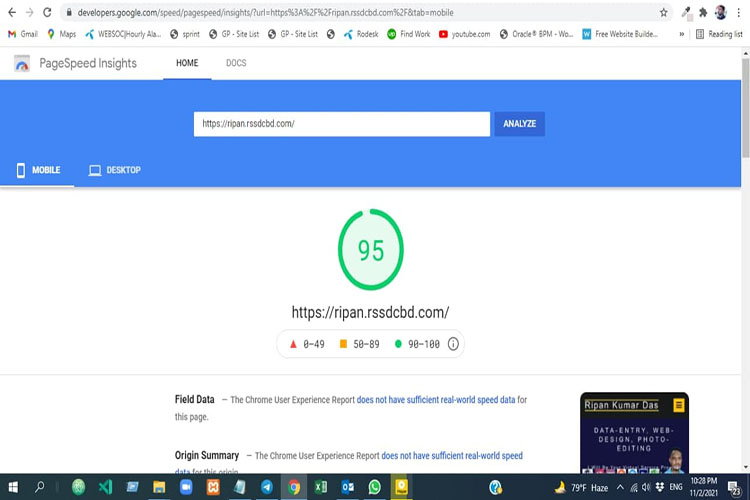
Task: Open the Field Data insufficient speed data link
Action: [x=436, y=400]
